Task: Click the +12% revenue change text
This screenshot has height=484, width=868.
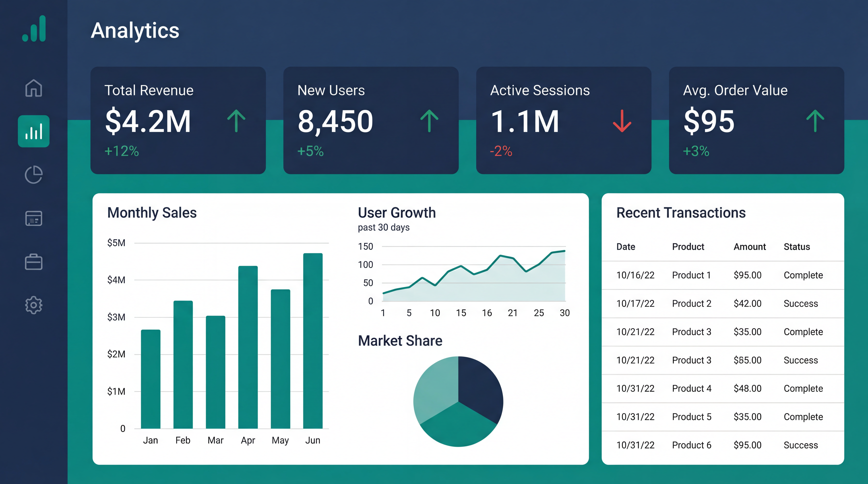Action: click(122, 151)
